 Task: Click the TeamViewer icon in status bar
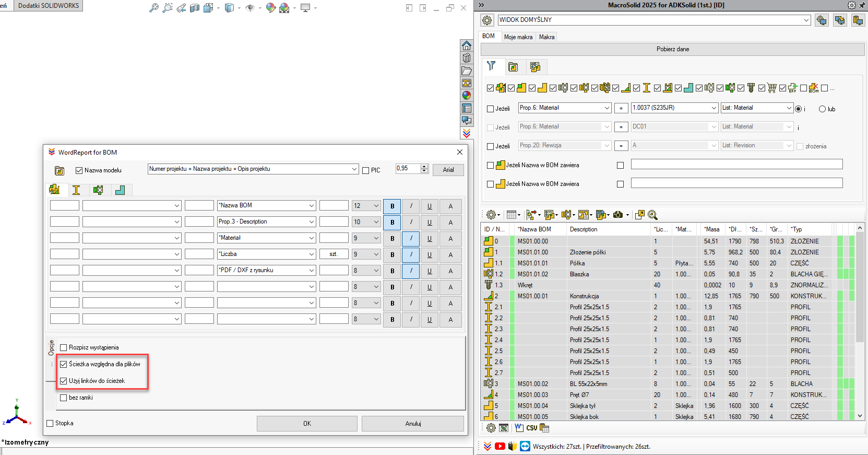(525, 446)
